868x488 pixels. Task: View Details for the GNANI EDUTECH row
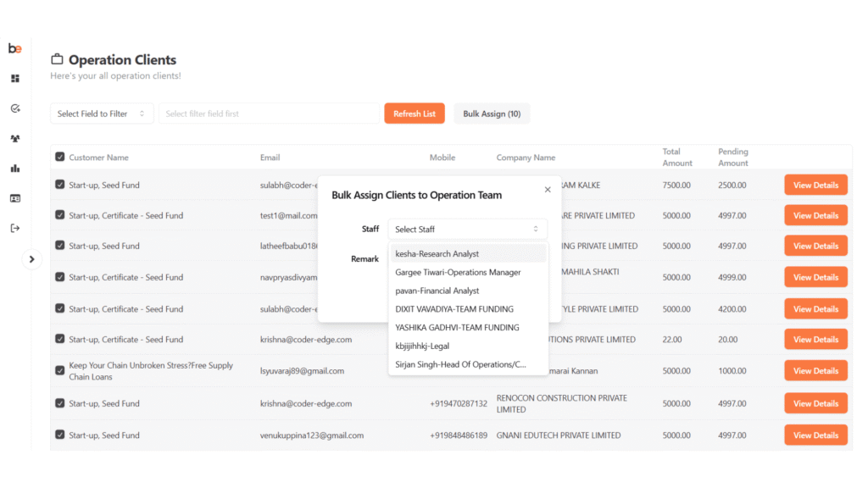point(815,435)
